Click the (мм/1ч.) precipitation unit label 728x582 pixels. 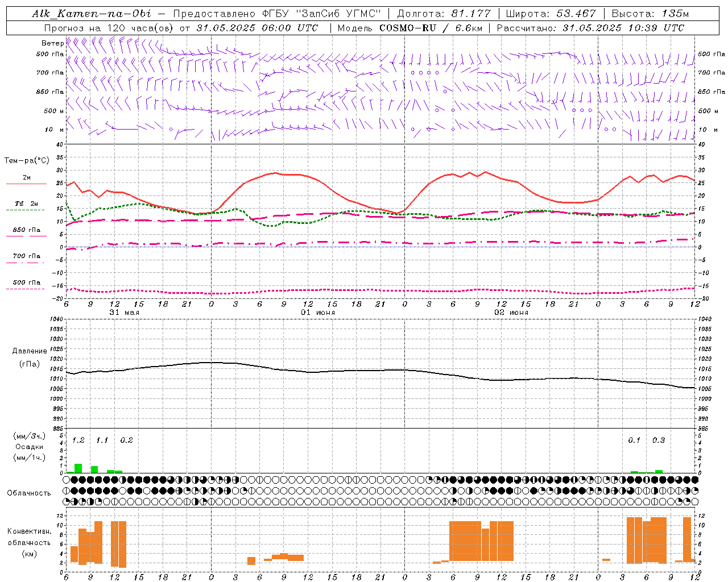tap(30, 458)
